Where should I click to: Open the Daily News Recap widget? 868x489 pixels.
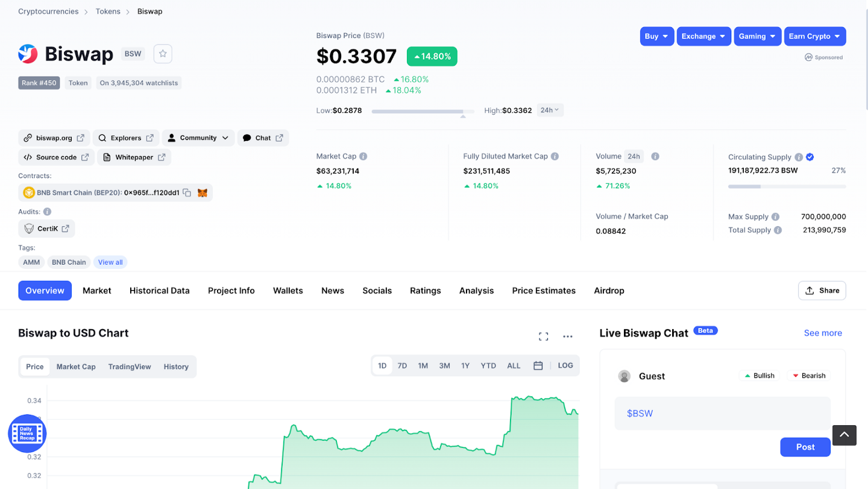pyautogui.click(x=27, y=434)
